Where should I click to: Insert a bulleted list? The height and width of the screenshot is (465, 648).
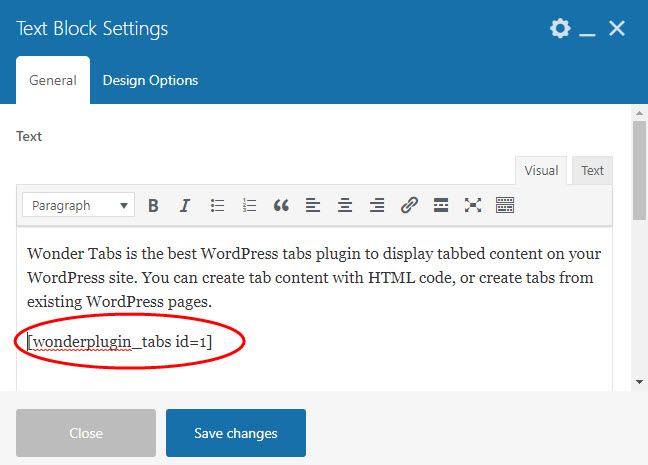point(217,205)
